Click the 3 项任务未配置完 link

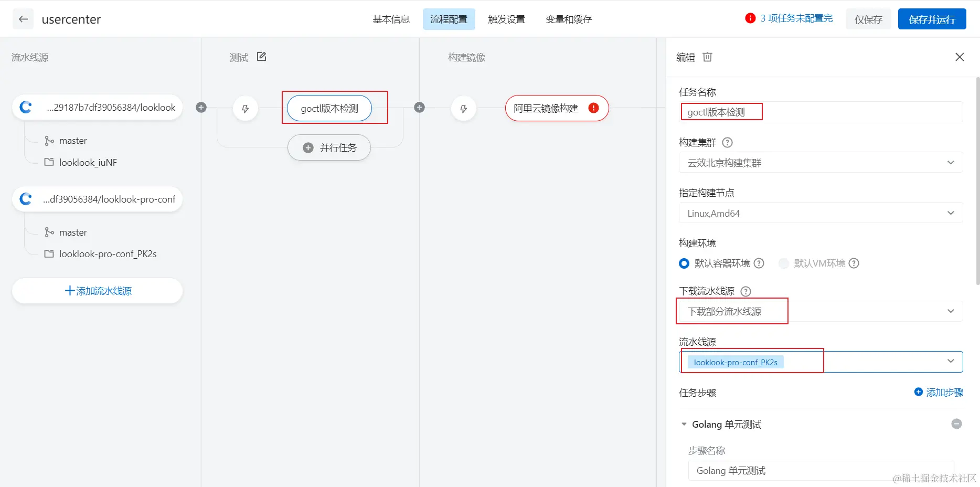pos(796,18)
